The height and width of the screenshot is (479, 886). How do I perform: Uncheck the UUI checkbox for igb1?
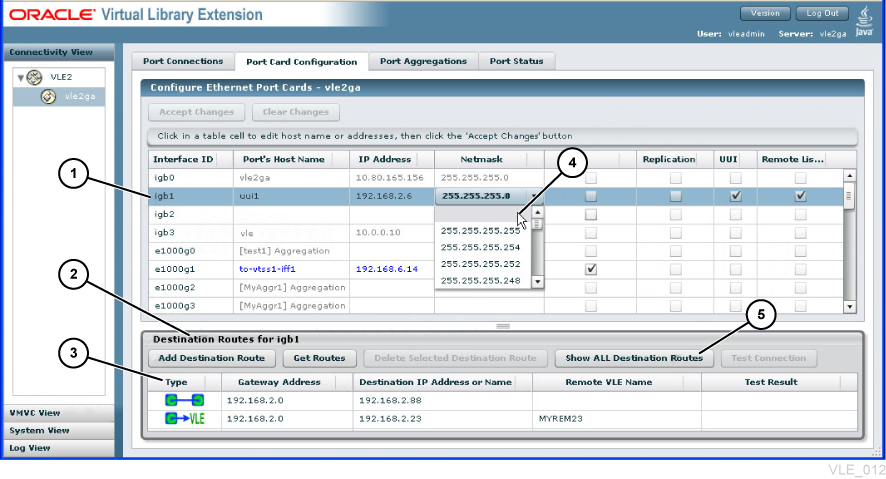735,196
